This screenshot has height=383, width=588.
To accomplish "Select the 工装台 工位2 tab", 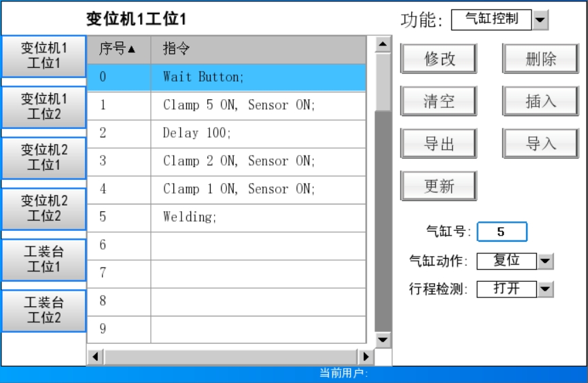I will point(44,310).
